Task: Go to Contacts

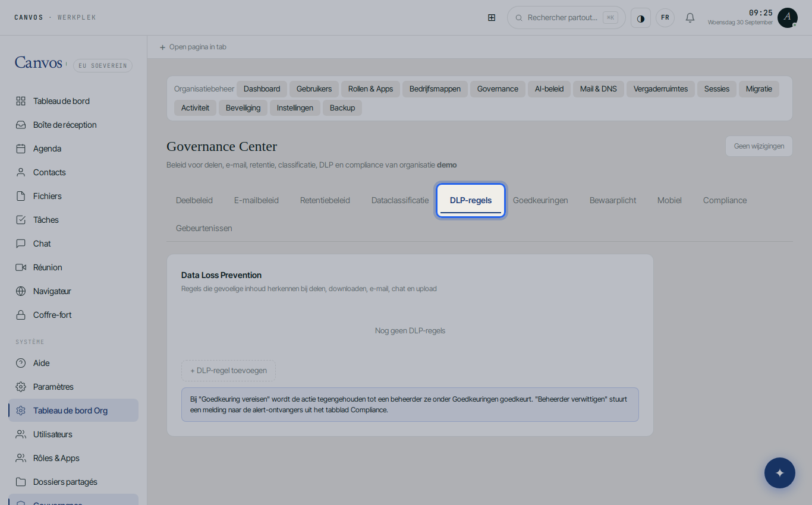Action: [74, 172]
